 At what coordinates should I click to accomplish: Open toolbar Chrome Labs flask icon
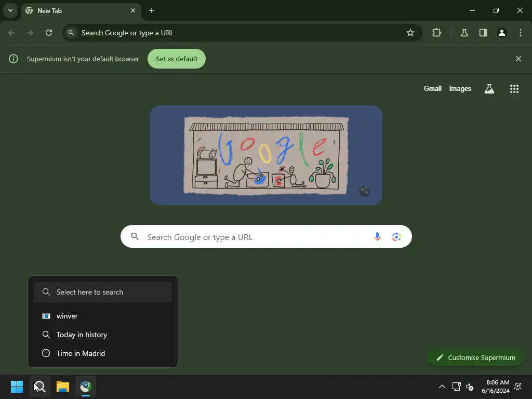464,33
